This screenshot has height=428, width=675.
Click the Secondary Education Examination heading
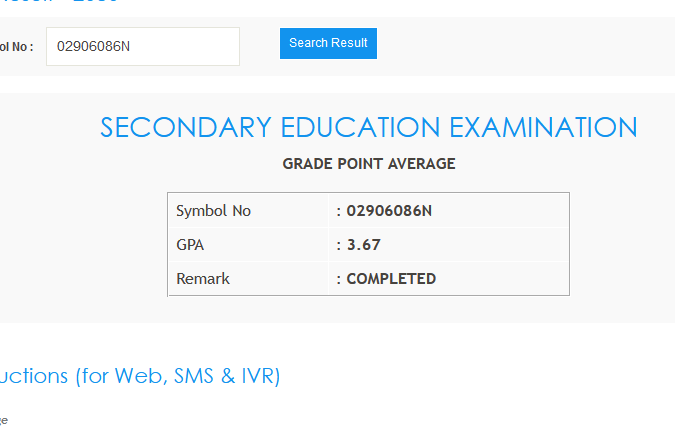pos(368,128)
